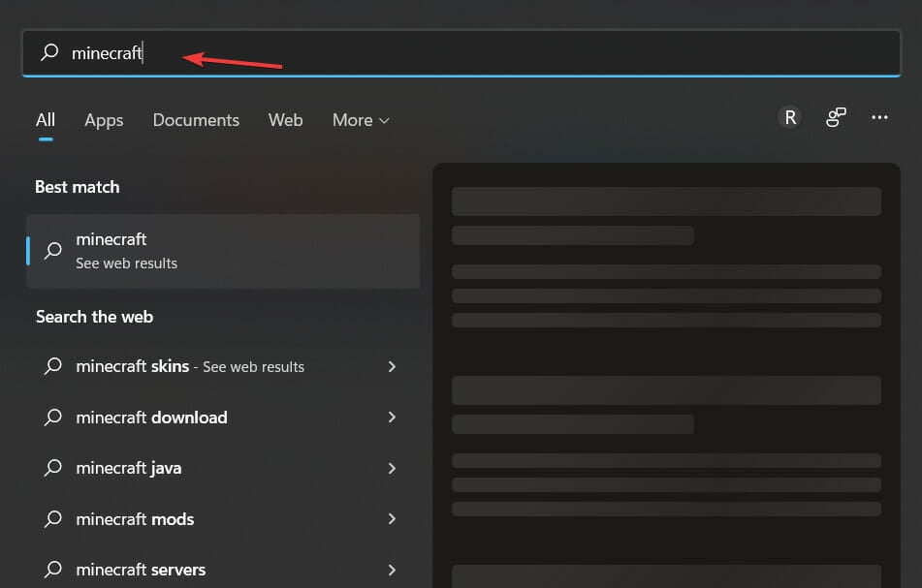
Task: Expand the minecraft servers chevron arrow
Action: (393, 570)
